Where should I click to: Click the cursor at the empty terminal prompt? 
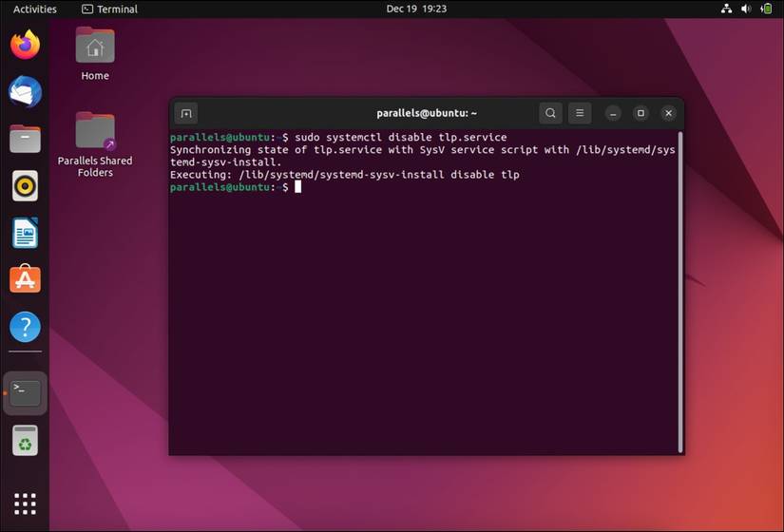click(298, 187)
